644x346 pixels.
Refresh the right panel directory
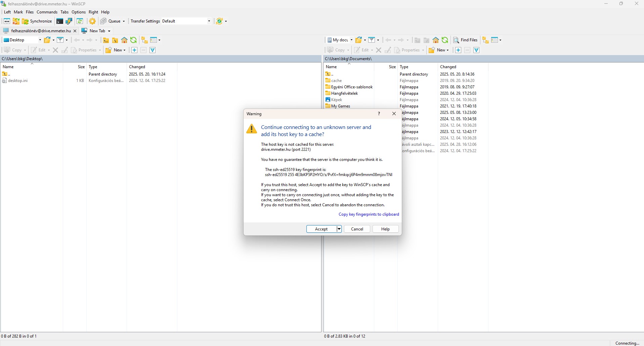445,40
